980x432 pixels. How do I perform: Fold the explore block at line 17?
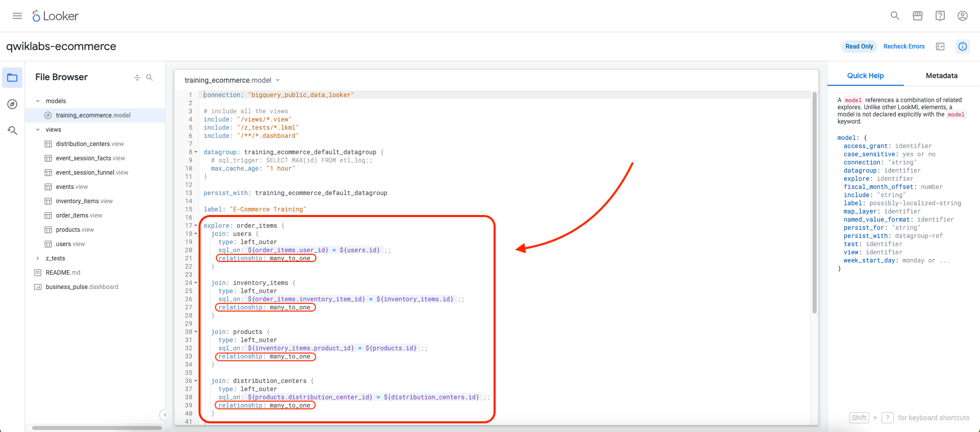pyautogui.click(x=195, y=226)
